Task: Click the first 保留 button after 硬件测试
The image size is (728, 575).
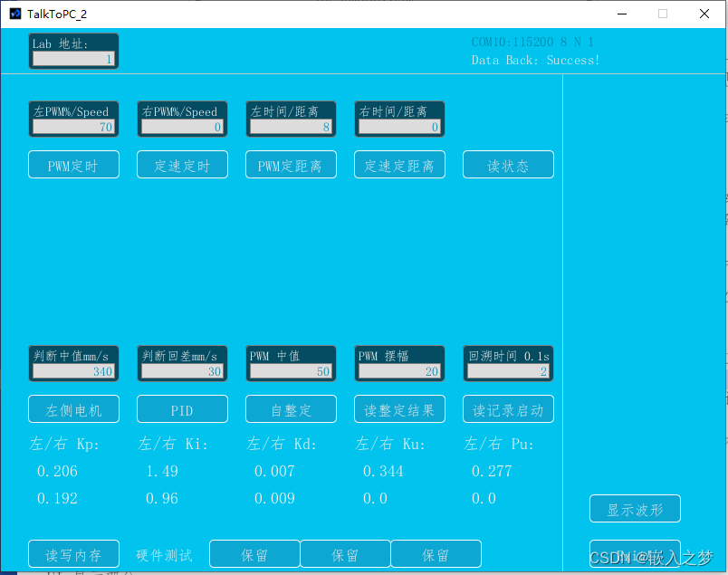Action: (254, 553)
